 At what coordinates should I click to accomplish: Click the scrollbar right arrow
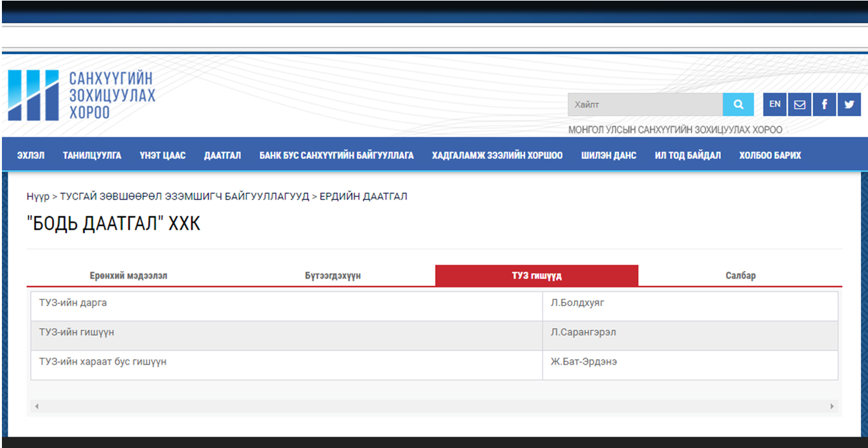tap(832, 406)
